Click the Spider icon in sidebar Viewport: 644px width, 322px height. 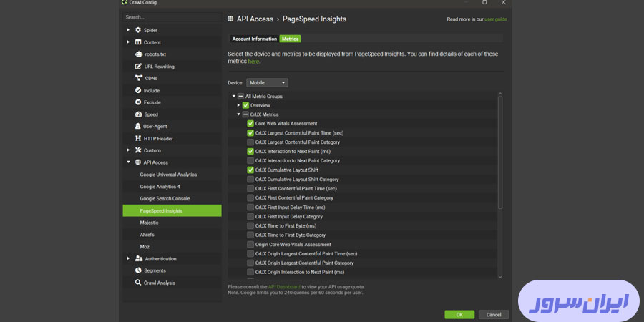137,30
